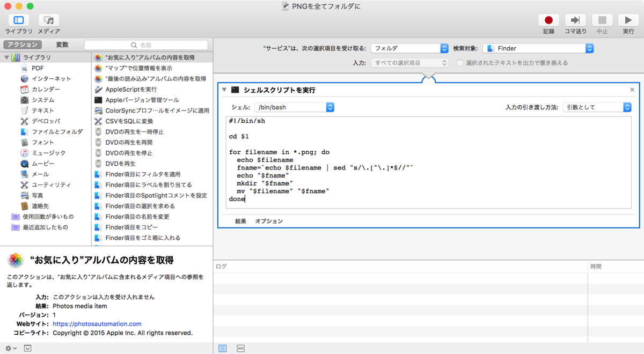Open the photosautomation.com website link
Image resolution: width=644 pixels, height=354 pixels.
pyautogui.click(x=97, y=324)
